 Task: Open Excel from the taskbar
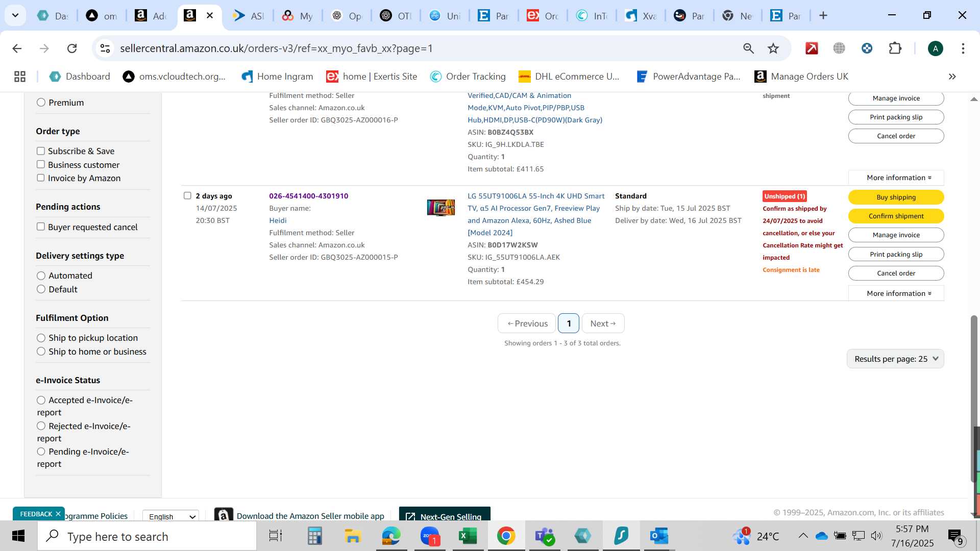point(468,536)
